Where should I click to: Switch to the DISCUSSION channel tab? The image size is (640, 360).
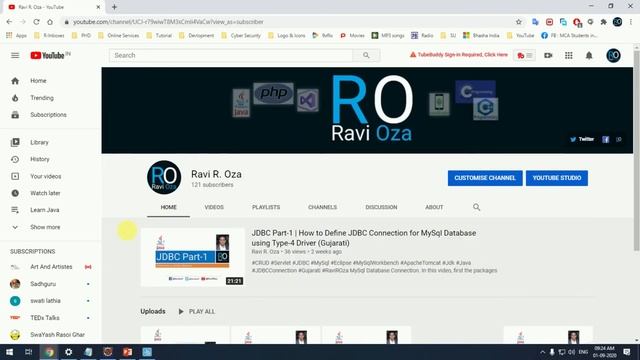coord(381,207)
